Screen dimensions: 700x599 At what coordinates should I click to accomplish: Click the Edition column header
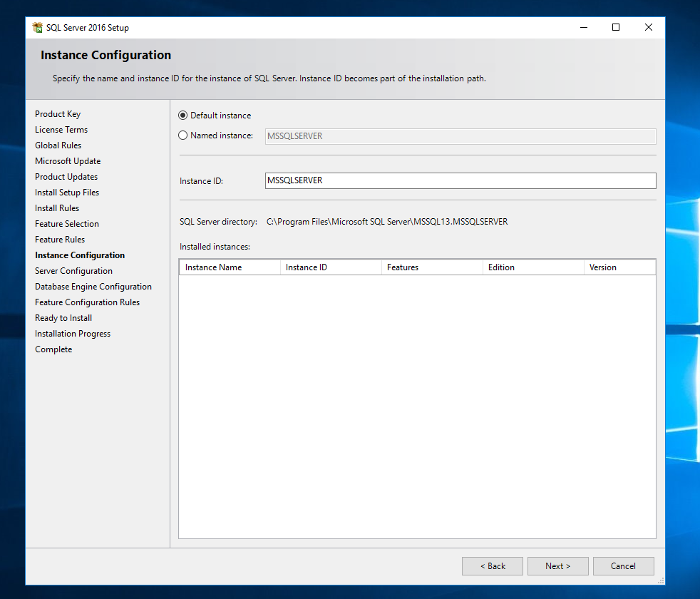click(x=501, y=267)
